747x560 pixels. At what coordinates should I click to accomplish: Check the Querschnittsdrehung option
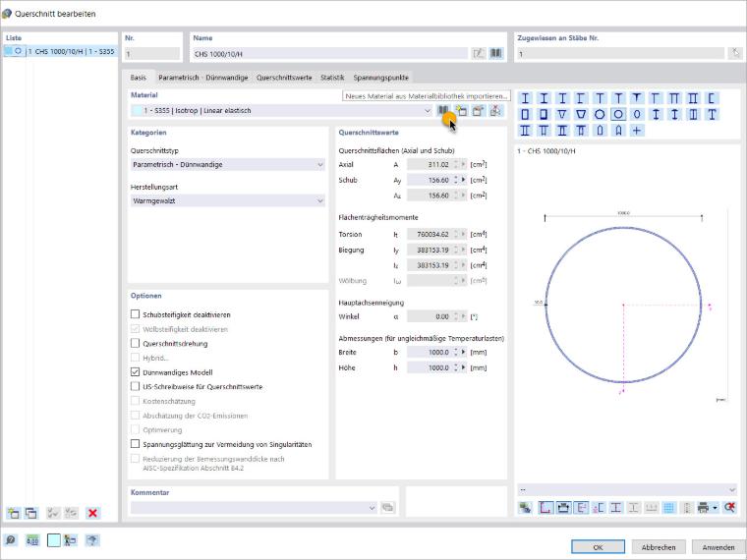(x=135, y=343)
